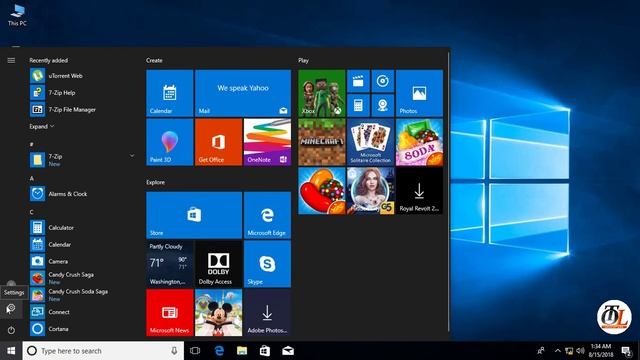640x360 pixels.
Task: Open the Xbox tile
Action: tap(322, 93)
